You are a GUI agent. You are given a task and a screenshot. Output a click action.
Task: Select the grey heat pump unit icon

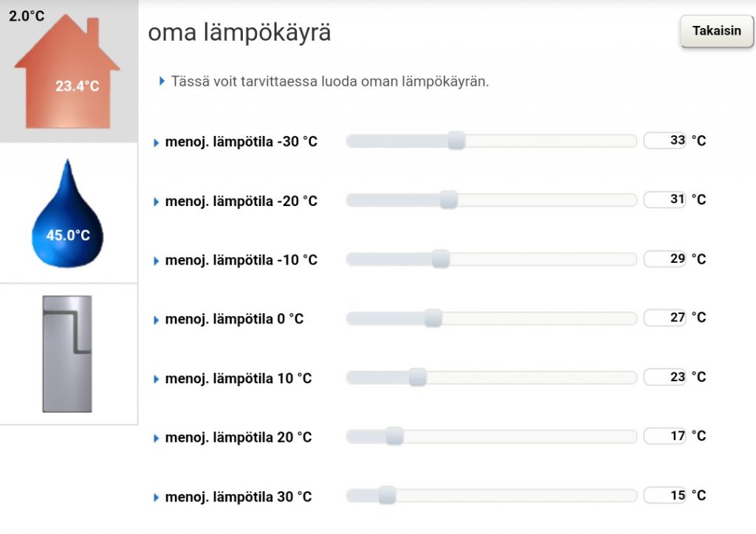67,353
